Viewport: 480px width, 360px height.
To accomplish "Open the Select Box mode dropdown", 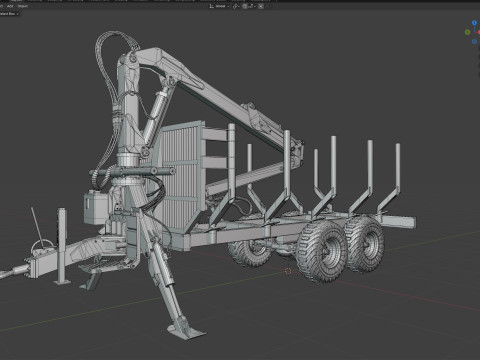I will tap(9, 14).
